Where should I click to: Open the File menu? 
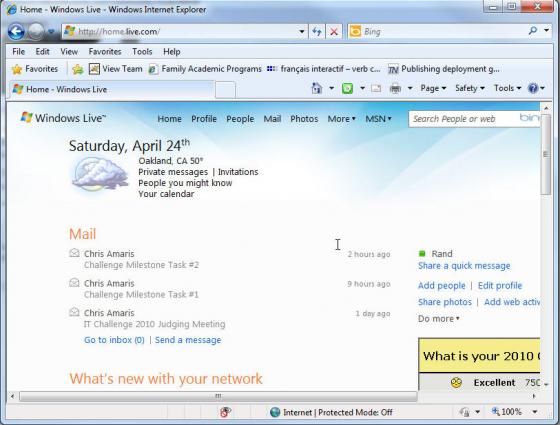[x=19, y=52]
